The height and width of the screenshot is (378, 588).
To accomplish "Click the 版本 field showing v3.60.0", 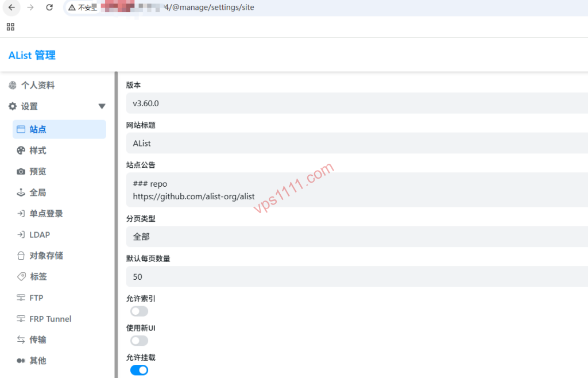I will (x=357, y=103).
